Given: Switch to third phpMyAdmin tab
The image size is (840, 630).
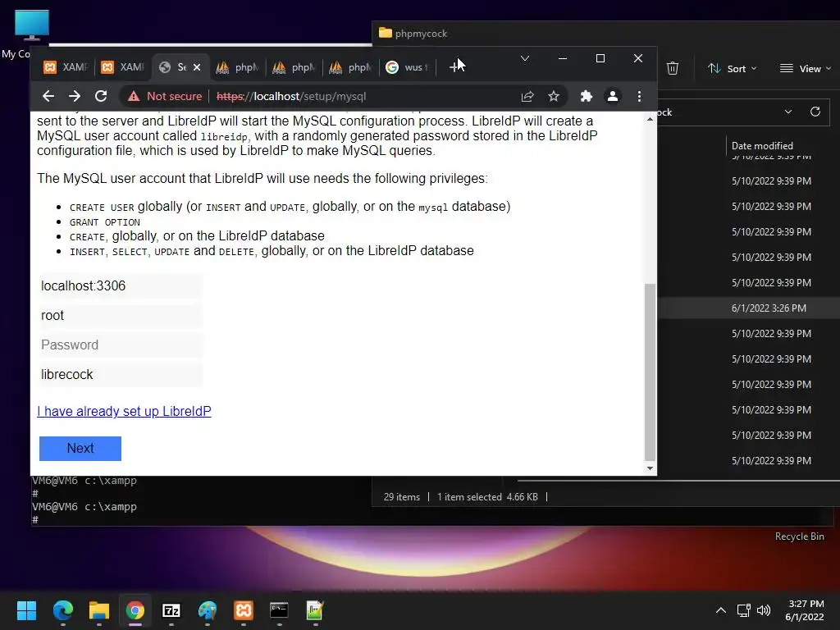Looking at the screenshot, I should click(350, 67).
